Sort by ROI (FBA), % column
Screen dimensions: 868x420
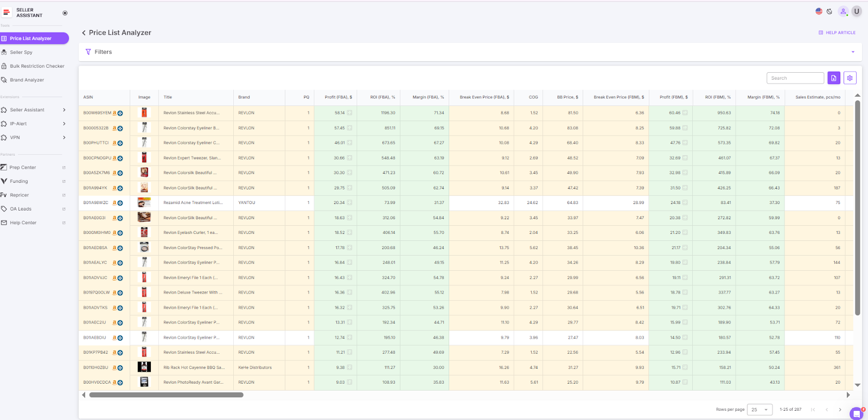pos(382,97)
